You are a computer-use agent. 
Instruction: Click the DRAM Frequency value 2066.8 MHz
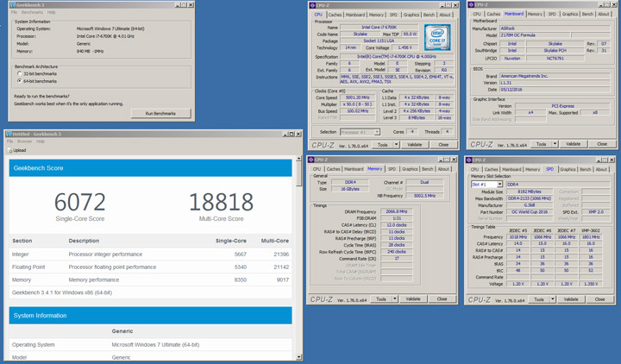pos(397,211)
